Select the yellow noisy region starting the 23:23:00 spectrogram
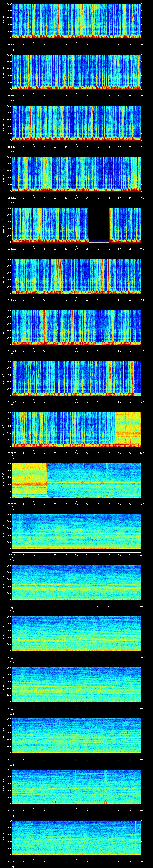The height and width of the screenshot is (868, 153). [29, 481]
